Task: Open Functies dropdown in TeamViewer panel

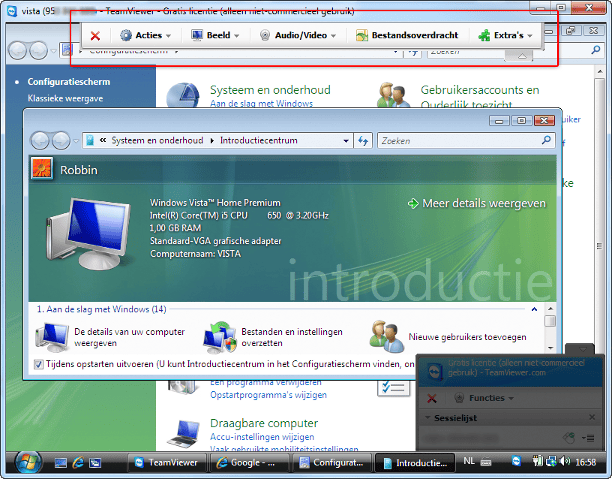Action: [484, 398]
